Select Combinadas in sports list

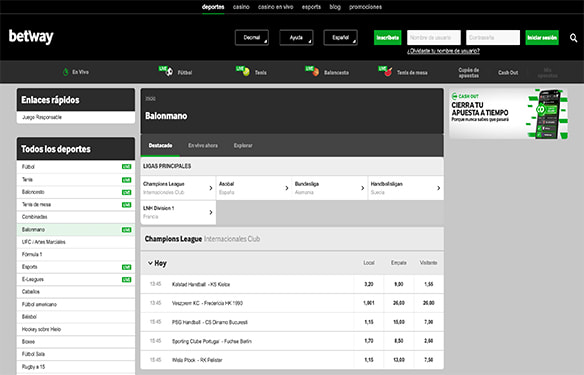(x=76, y=217)
